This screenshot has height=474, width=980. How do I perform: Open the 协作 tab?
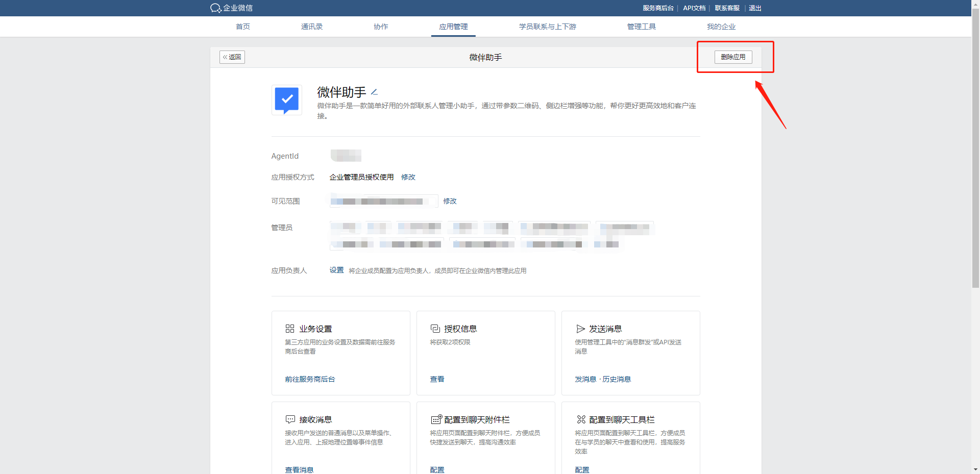pyautogui.click(x=381, y=27)
